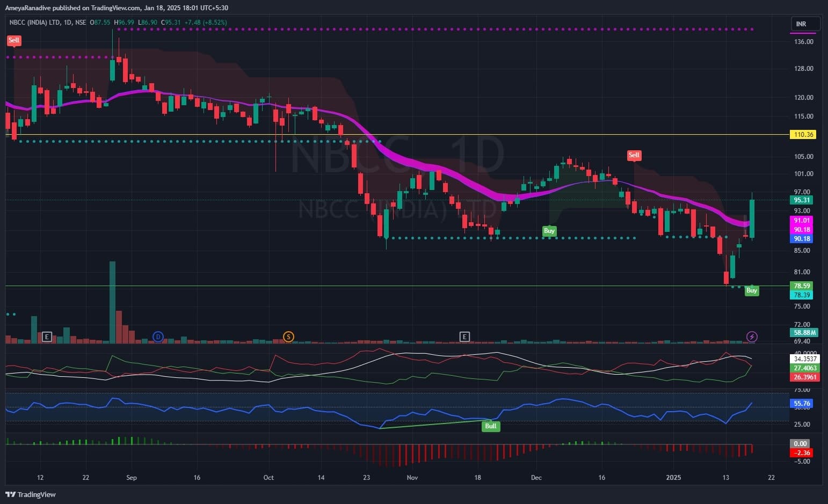Click the red 'Sell' signal in December
The image size is (828, 504).
(634, 155)
